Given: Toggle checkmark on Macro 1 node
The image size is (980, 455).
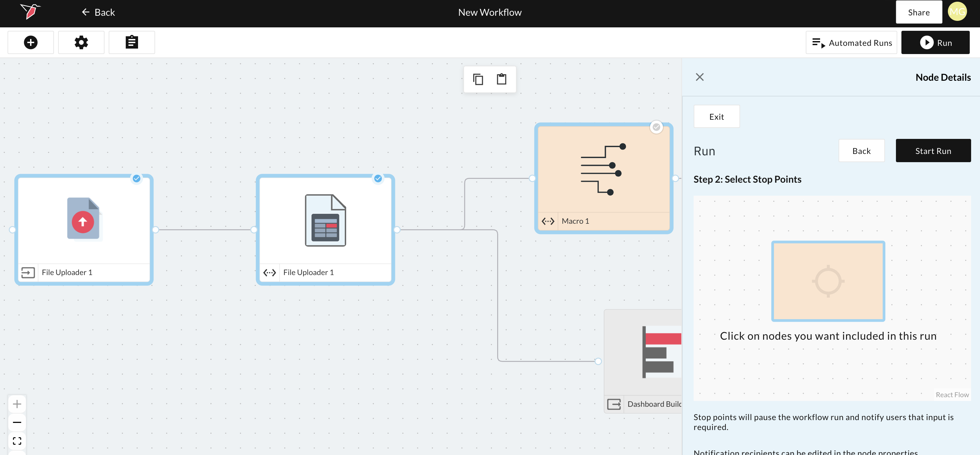Looking at the screenshot, I should click(656, 127).
